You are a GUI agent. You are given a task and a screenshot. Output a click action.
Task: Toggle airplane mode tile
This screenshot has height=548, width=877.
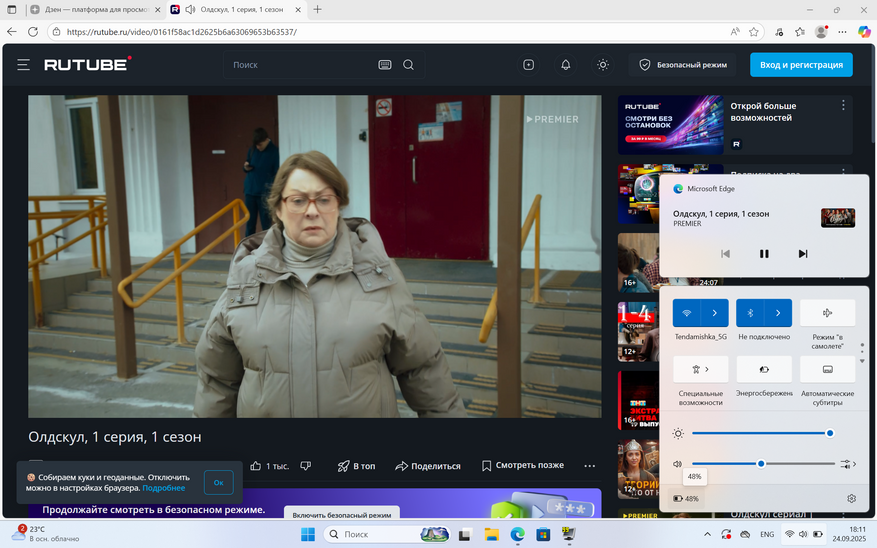tap(827, 313)
